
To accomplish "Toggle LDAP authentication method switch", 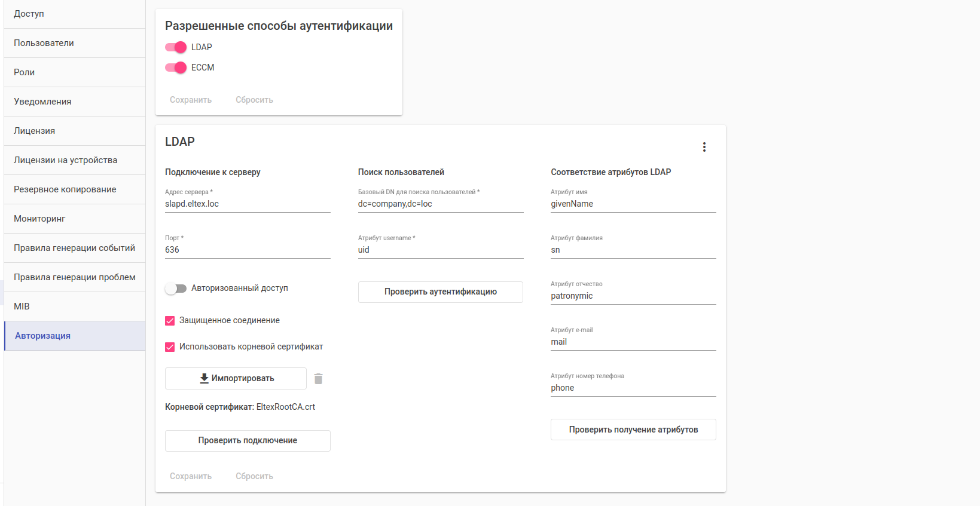I will tap(176, 47).
